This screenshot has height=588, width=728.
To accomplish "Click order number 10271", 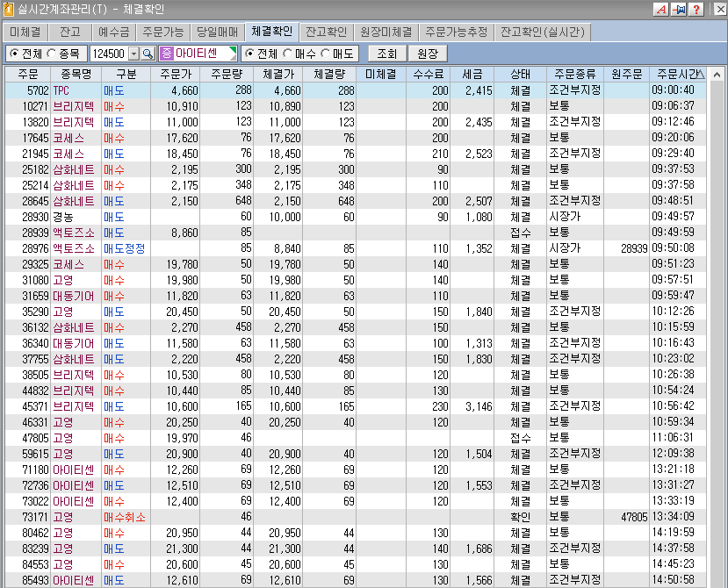I will coord(35,106).
